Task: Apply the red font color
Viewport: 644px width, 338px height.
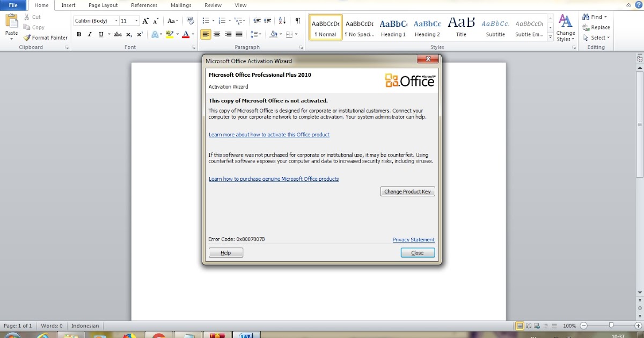Action: [186, 34]
